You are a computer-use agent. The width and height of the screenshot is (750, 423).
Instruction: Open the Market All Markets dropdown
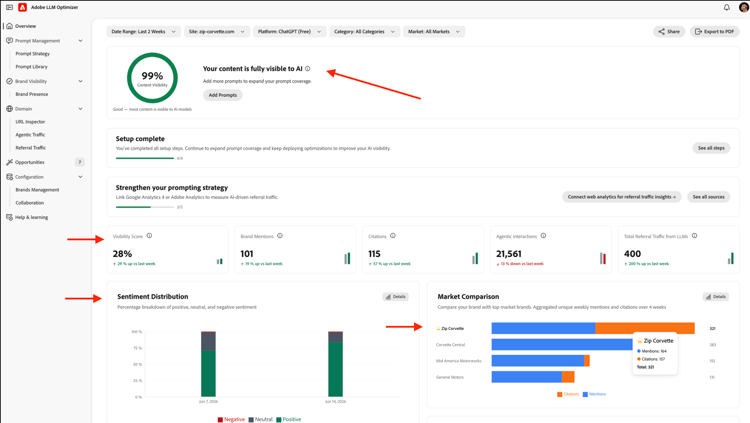pyautogui.click(x=434, y=32)
